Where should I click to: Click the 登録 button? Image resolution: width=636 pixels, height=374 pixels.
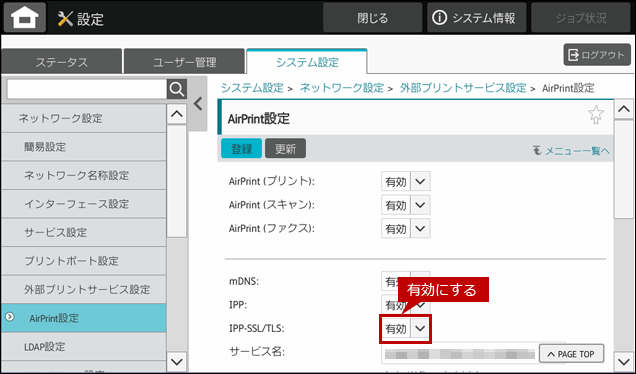point(241,148)
